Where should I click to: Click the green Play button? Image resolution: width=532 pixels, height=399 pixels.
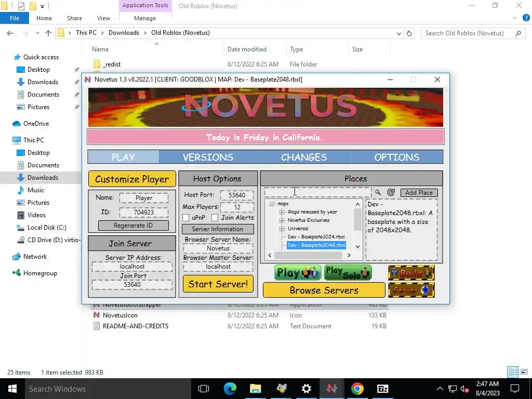pyautogui.click(x=298, y=273)
